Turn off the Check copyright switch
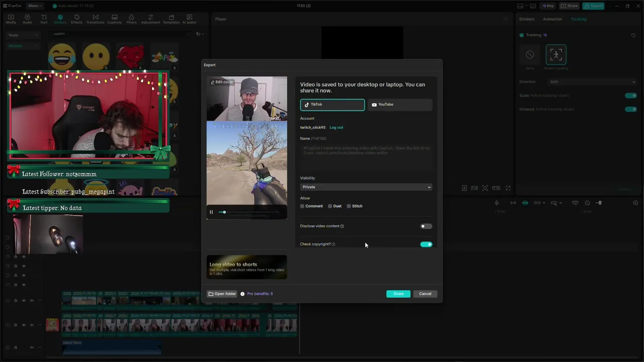 point(426,244)
